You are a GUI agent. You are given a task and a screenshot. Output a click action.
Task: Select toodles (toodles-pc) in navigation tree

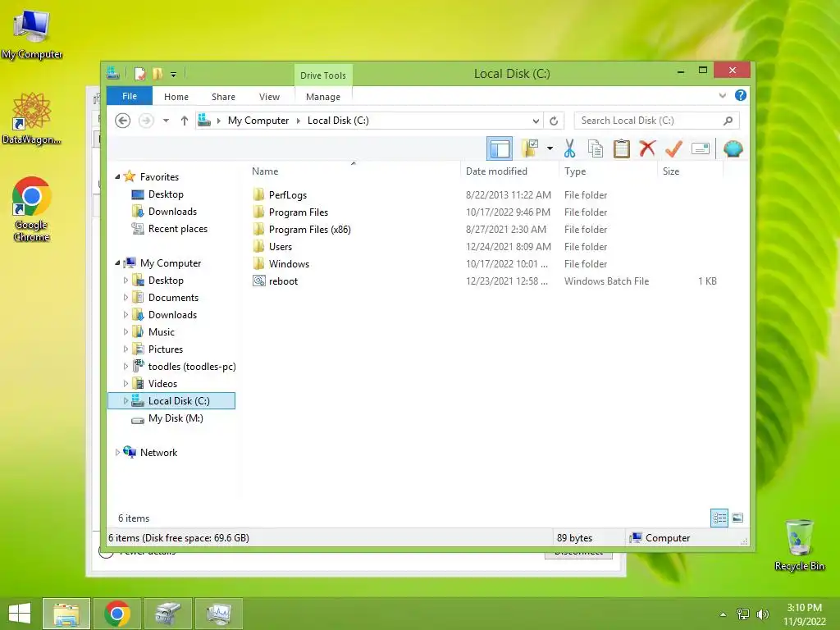tap(192, 367)
